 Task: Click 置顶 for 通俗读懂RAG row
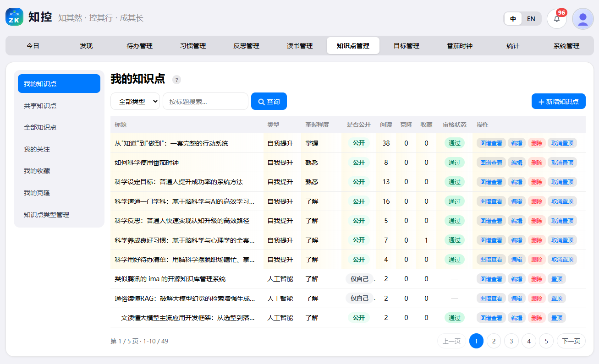[x=557, y=298]
